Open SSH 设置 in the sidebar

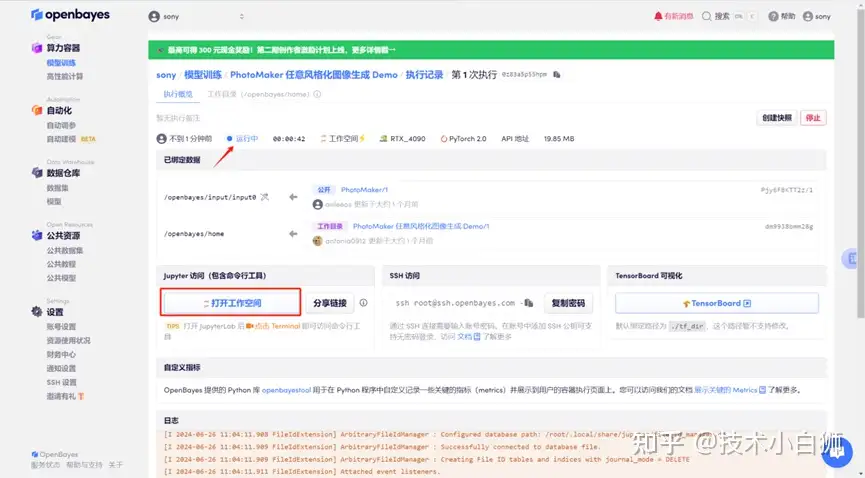62,382
